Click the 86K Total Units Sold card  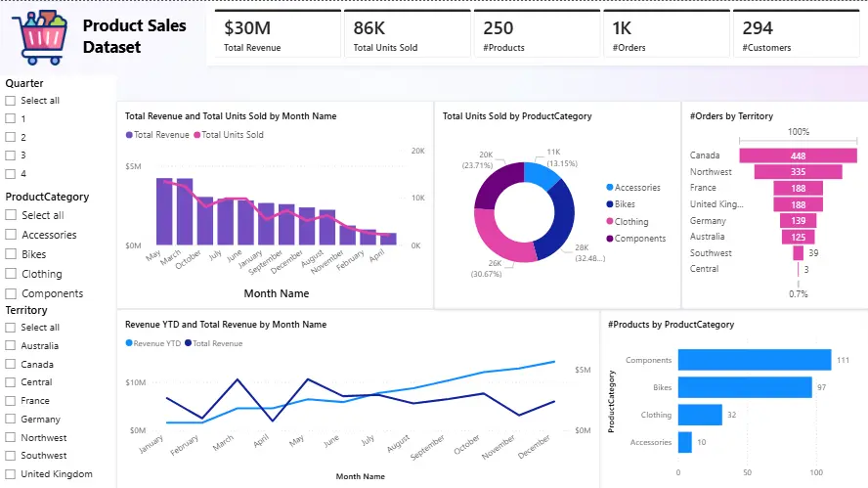click(408, 34)
